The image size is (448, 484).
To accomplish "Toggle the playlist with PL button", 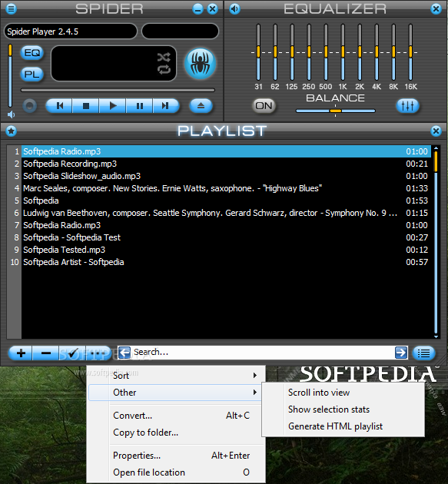I will (x=32, y=75).
